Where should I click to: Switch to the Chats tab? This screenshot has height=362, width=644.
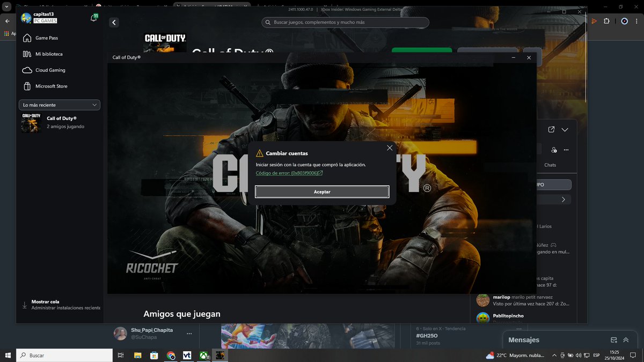click(550, 165)
